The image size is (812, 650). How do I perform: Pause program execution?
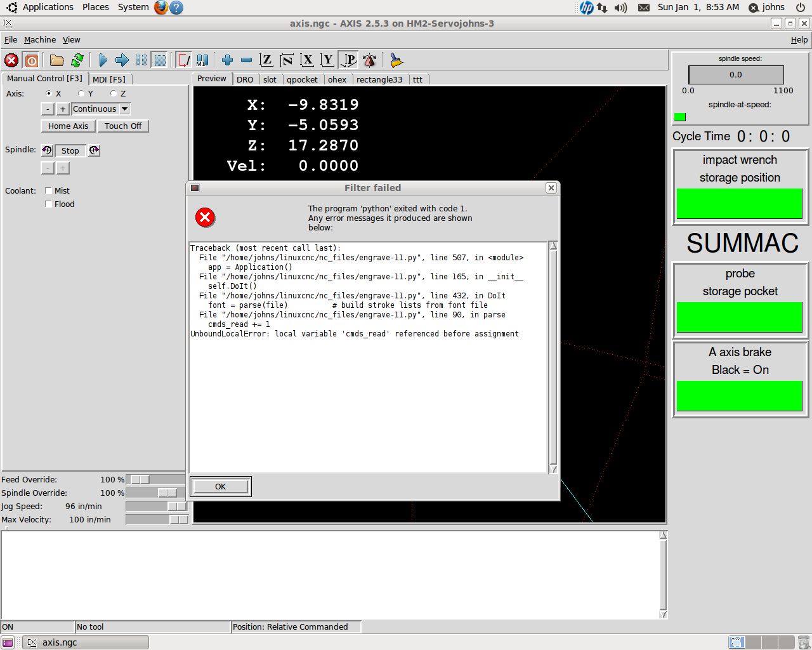141,60
